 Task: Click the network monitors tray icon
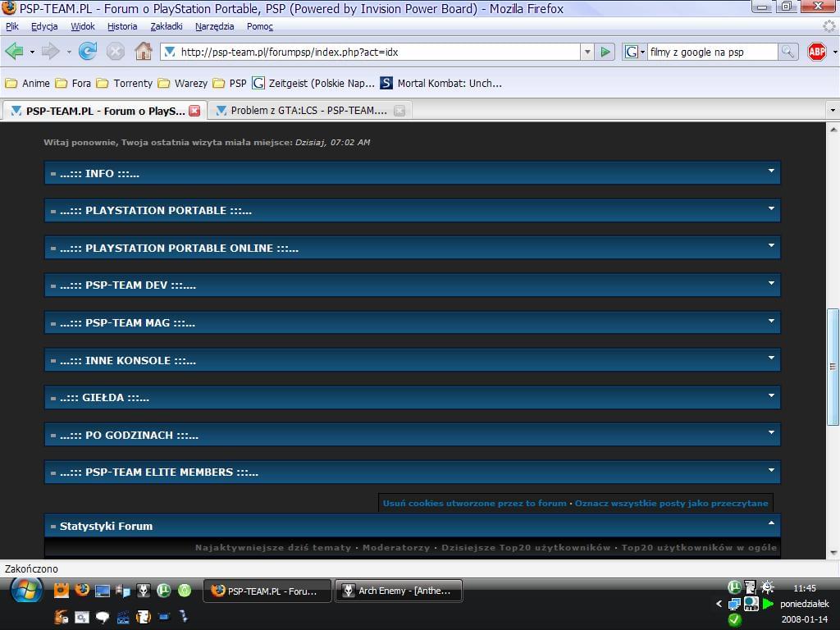click(734, 604)
